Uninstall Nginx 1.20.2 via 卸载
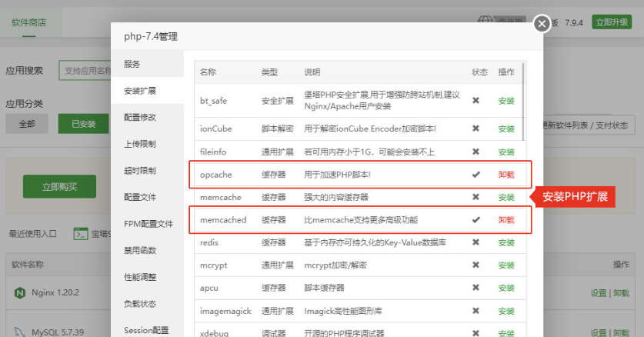Image resolution: width=644 pixels, height=337 pixels. pyautogui.click(x=622, y=293)
